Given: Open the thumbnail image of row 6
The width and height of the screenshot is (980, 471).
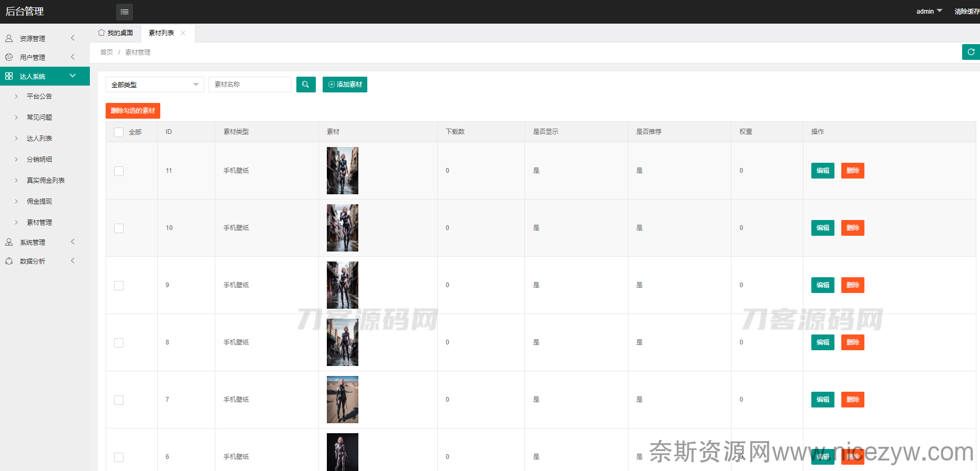Looking at the screenshot, I should click(x=343, y=452).
